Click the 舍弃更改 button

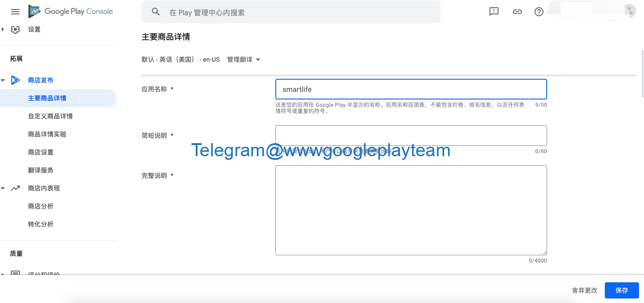click(585, 290)
